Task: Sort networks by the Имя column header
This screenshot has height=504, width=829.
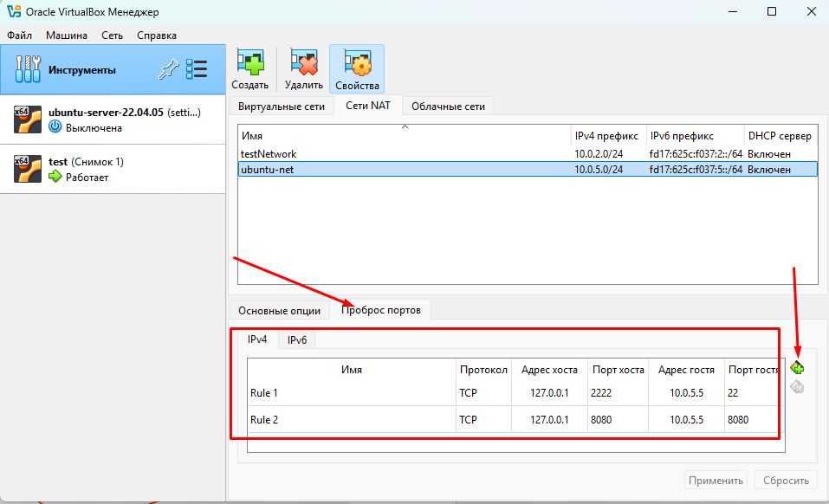Action: pos(405,136)
